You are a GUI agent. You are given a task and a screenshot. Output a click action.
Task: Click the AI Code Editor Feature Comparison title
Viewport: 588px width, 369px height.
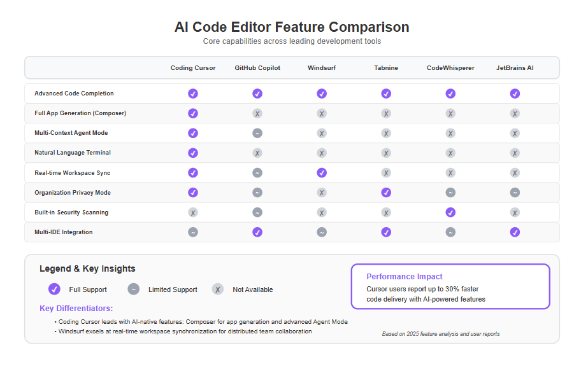tap(292, 27)
